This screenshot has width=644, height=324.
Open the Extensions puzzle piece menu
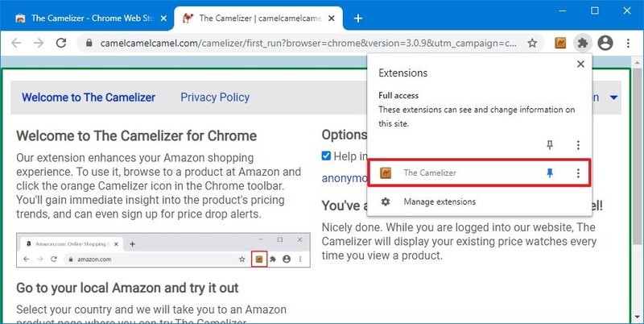pyautogui.click(x=582, y=43)
